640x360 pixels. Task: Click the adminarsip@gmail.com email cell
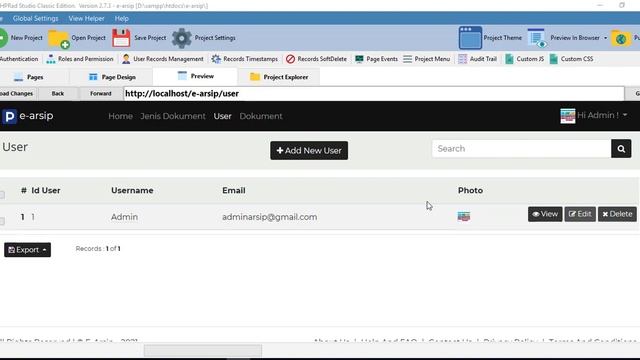[x=269, y=217]
